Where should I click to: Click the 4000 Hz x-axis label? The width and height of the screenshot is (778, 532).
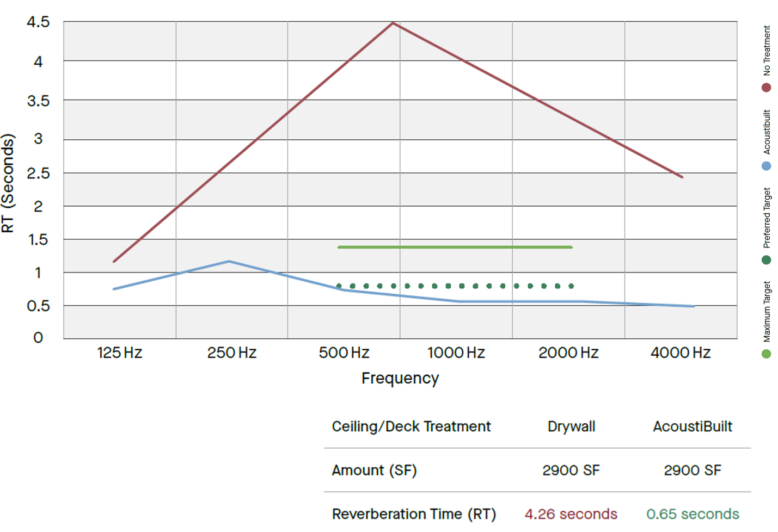pyautogui.click(x=680, y=353)
